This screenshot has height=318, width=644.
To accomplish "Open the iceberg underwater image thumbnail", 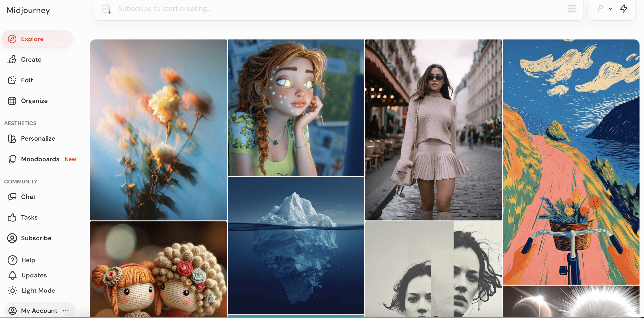I will [296, 245].
